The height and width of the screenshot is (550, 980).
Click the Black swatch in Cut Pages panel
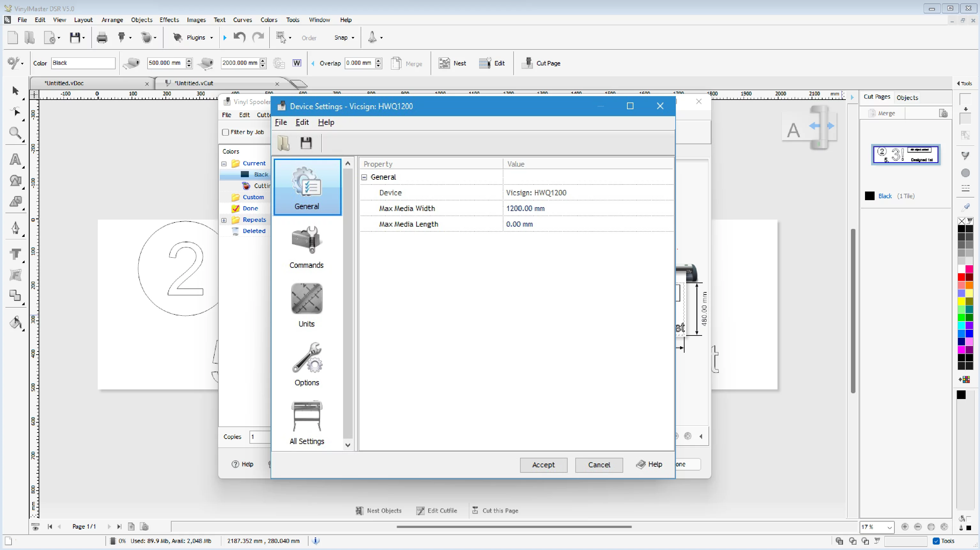point(869,196)
